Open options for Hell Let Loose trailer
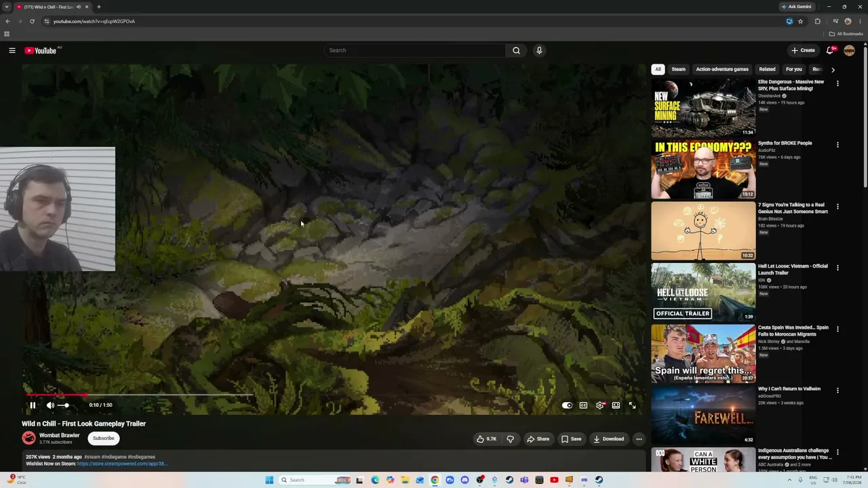Viewport: 868px width, 488px height. pyautogui.click(x=837, y=268)
